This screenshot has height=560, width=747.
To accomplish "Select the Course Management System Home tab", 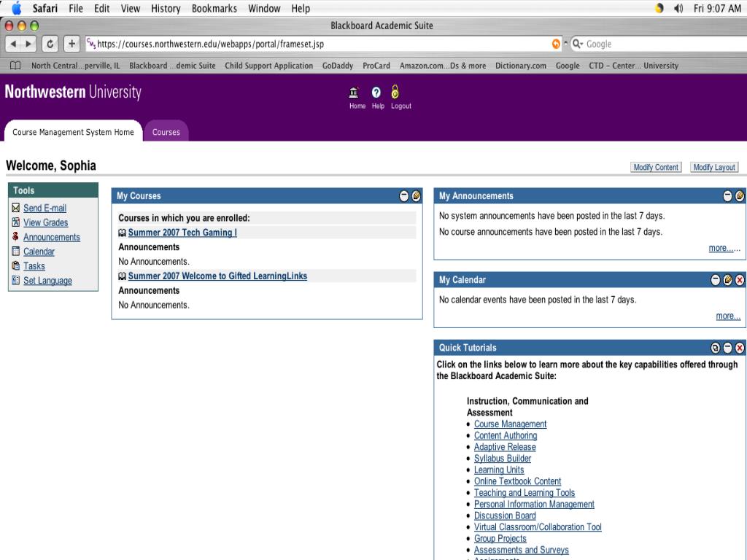I will click(x=74, y=132).
